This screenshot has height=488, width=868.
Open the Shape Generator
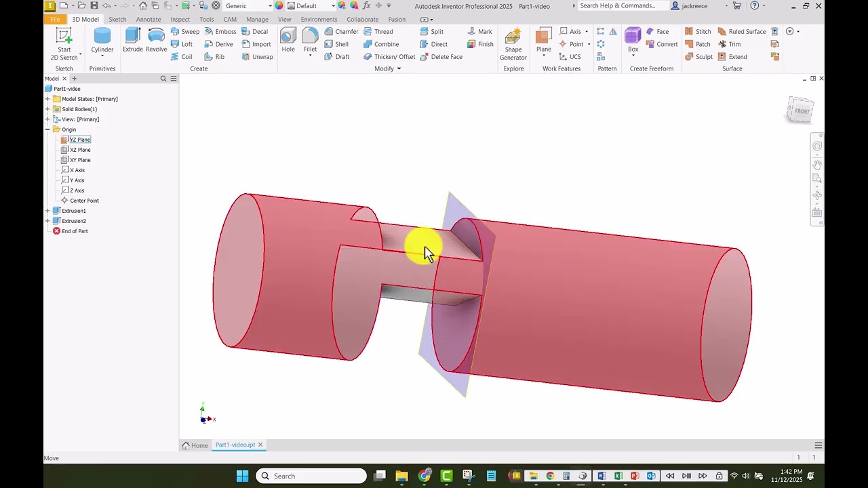coord(513,44)
